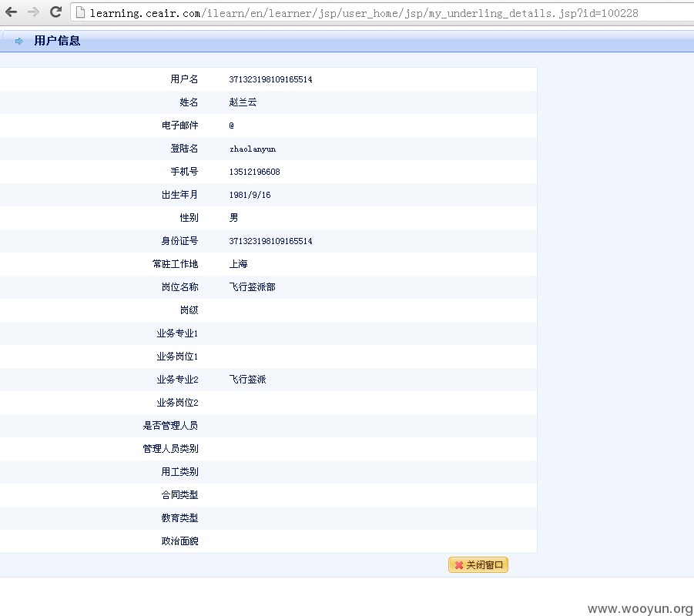Select the 用户名 value 371323198109165514
This screenshot has width=694, height=616.
coord(270,79)
